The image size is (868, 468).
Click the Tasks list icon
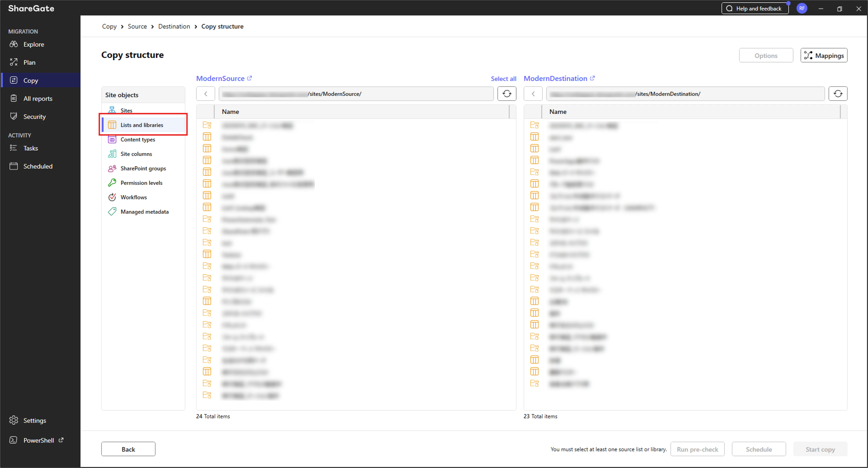14,148
